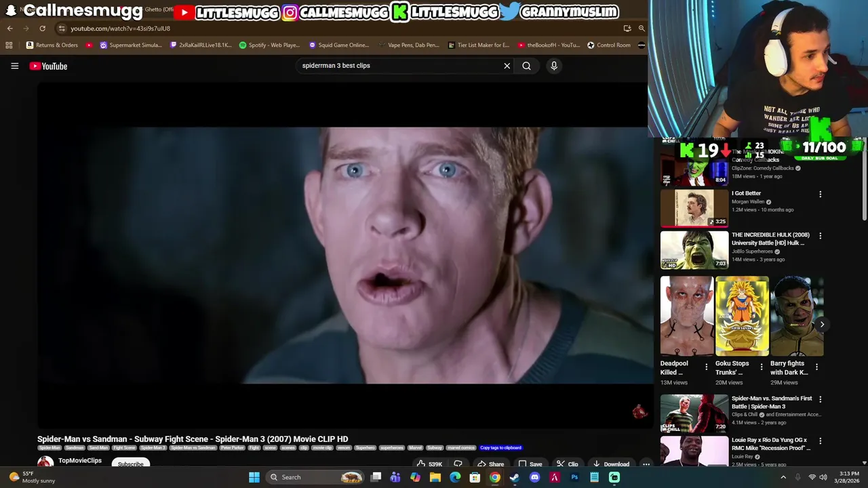Viewport: 868px width, 488px height.
Task: Click the Windows taskbar Search box
Action: [316, 477]
